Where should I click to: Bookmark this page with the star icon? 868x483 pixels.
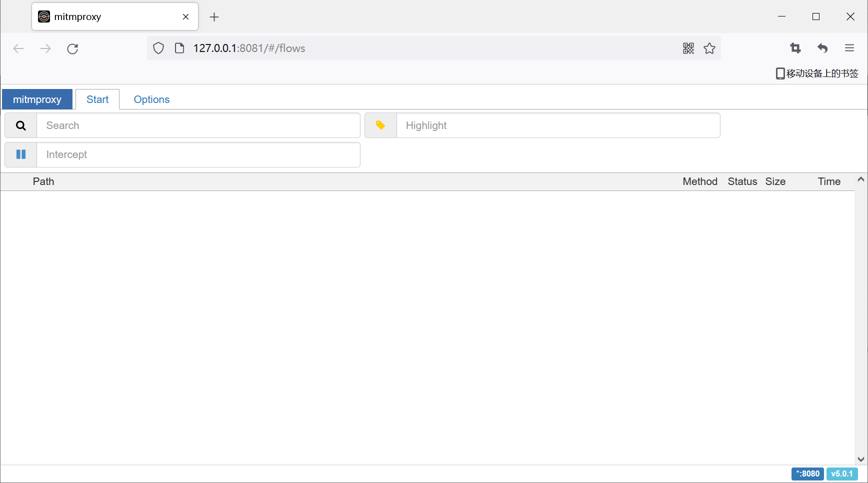(709, 48)
